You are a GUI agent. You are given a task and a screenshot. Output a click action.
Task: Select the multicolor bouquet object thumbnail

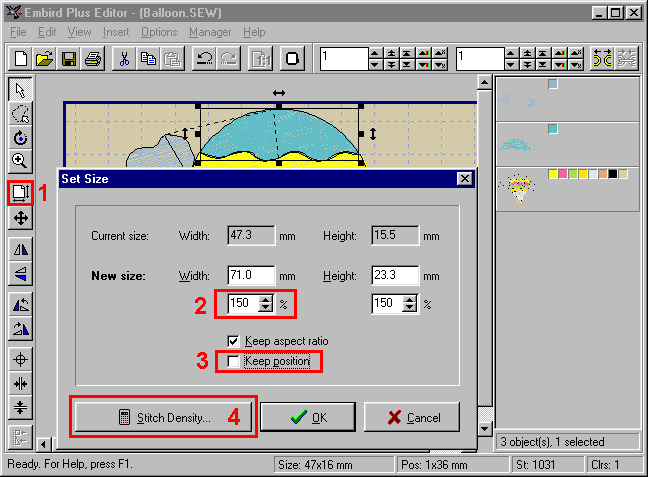click(x=517, y=190)
